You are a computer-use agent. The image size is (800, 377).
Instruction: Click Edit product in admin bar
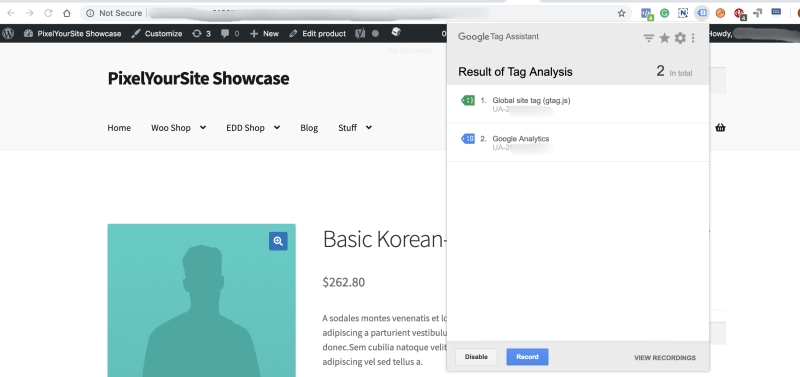[317, 34]
